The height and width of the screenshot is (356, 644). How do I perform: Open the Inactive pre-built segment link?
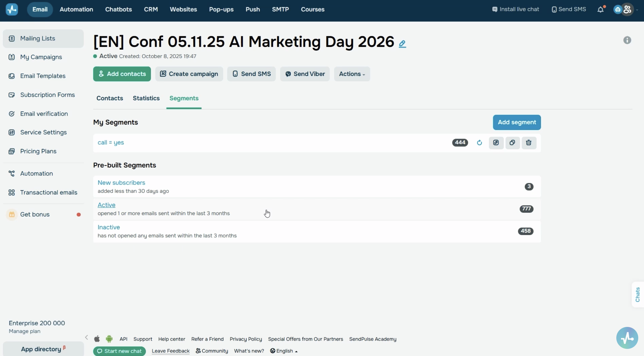coord(109,227)
